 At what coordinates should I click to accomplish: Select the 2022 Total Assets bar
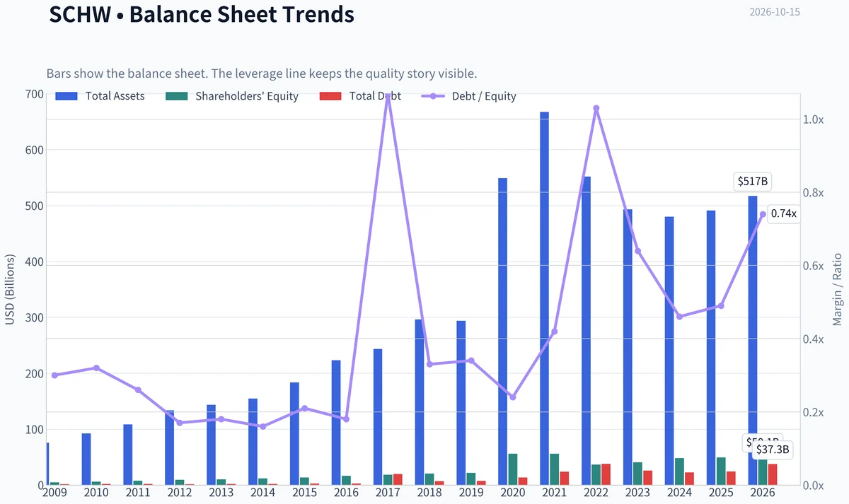pyautogui.click(x=587, y=331)
